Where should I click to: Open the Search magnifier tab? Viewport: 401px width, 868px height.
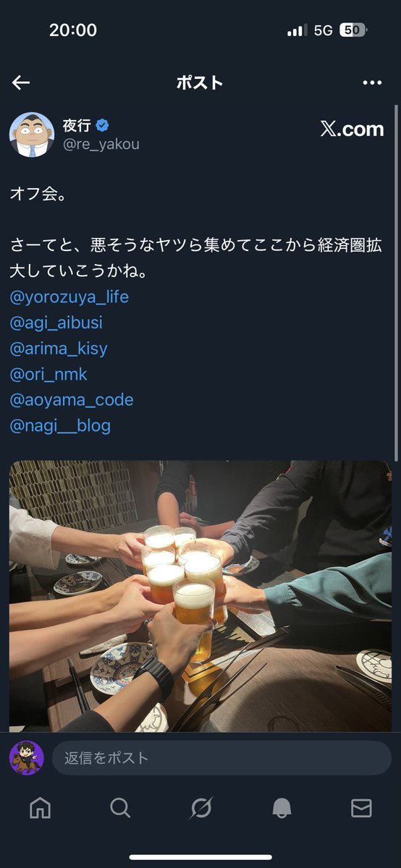point(120,808)
